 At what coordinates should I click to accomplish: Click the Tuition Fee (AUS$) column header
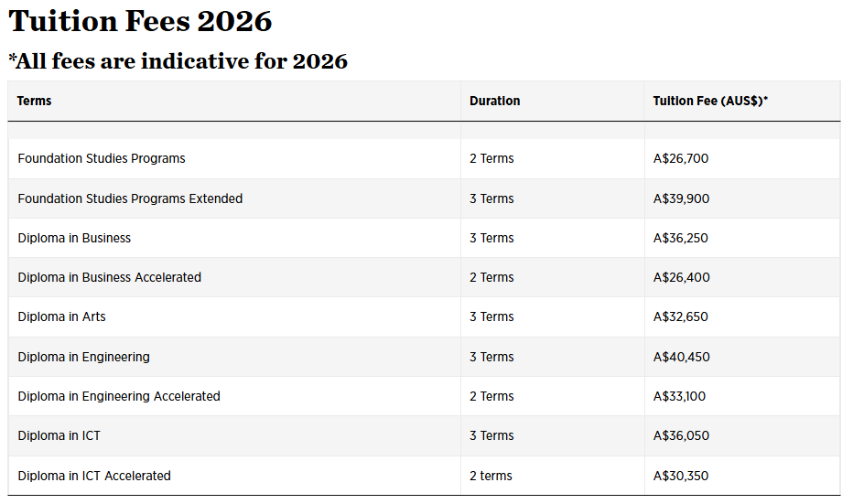[x=710, y=102]
